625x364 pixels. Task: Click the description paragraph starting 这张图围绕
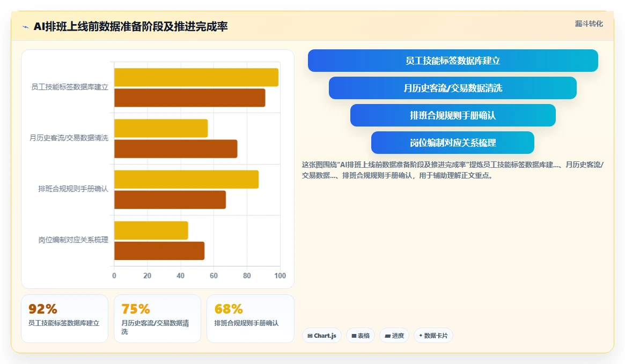(x=453, y=170)
